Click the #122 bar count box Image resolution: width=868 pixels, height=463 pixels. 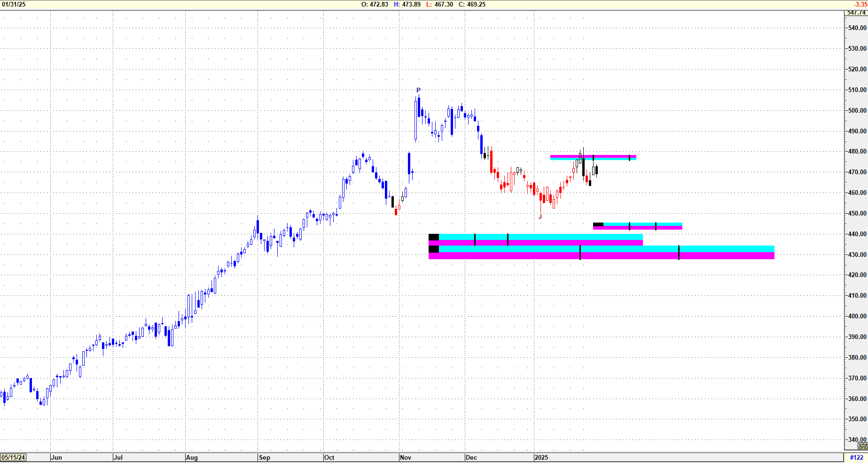point(856,457)
